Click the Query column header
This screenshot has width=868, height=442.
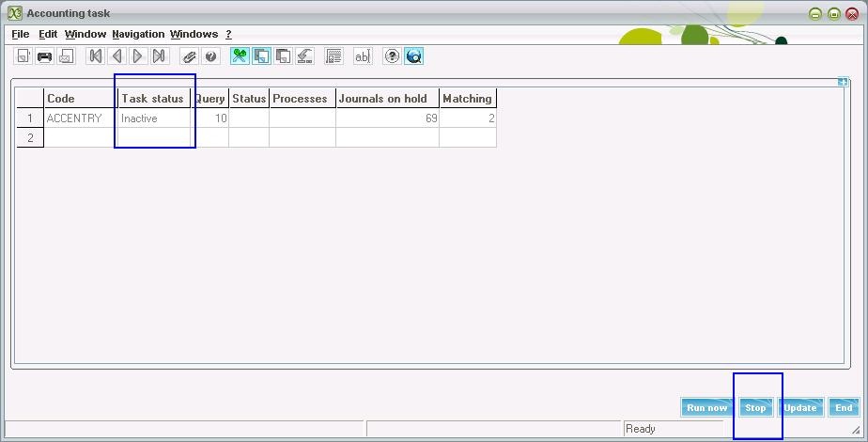tap(209, 98)
